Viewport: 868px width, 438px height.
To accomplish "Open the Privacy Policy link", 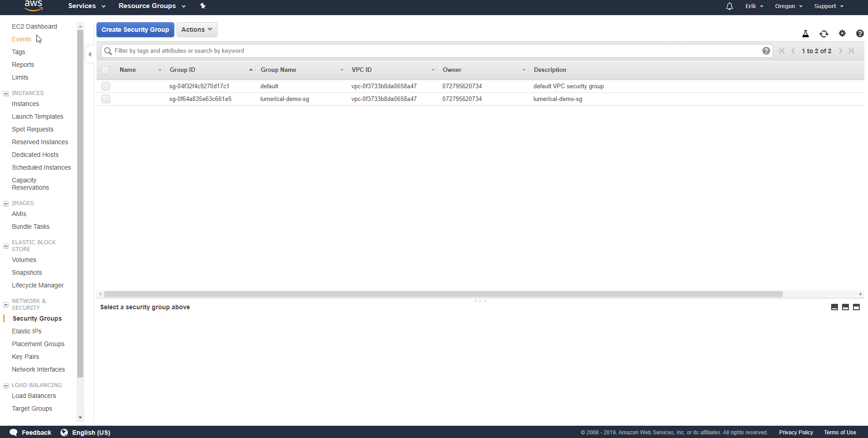I will coord(796,433).
